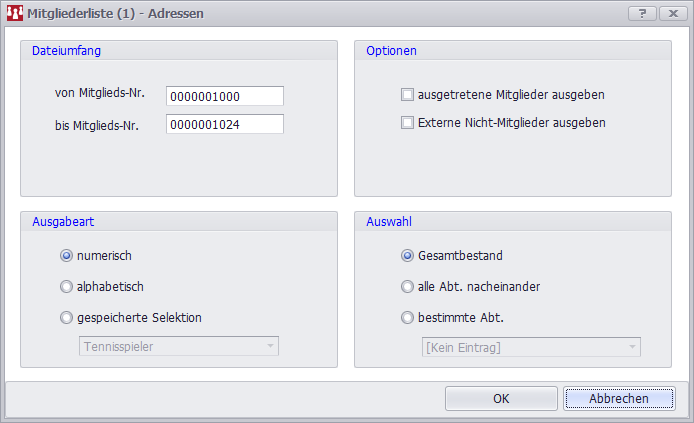
Task: Open the Tennisspieler selection dropdown
Action: [178, 346]
